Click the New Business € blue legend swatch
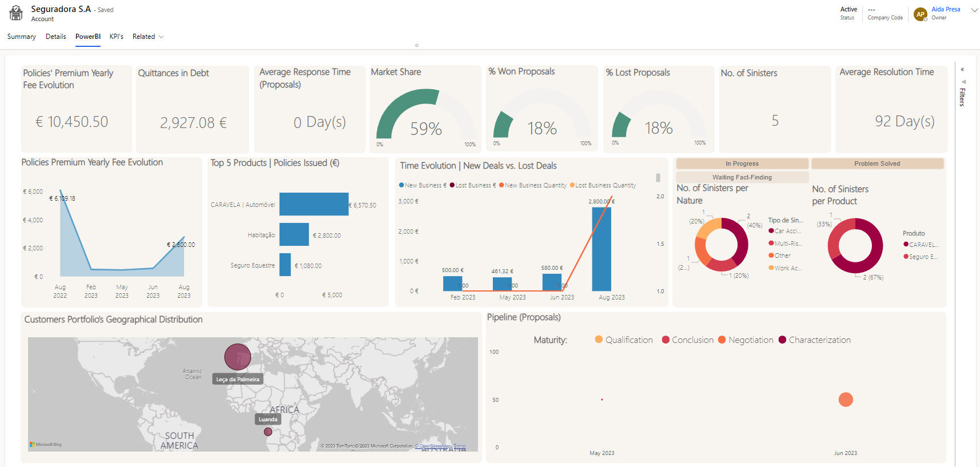980x467 pixels. (x=401, y=185)
